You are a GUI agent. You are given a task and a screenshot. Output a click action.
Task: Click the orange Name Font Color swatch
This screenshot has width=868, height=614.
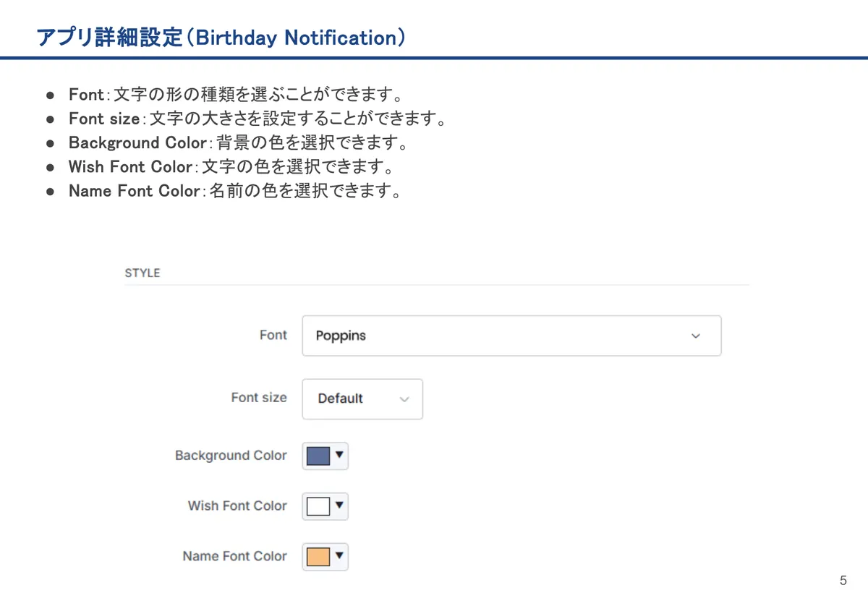pos(318,557)
